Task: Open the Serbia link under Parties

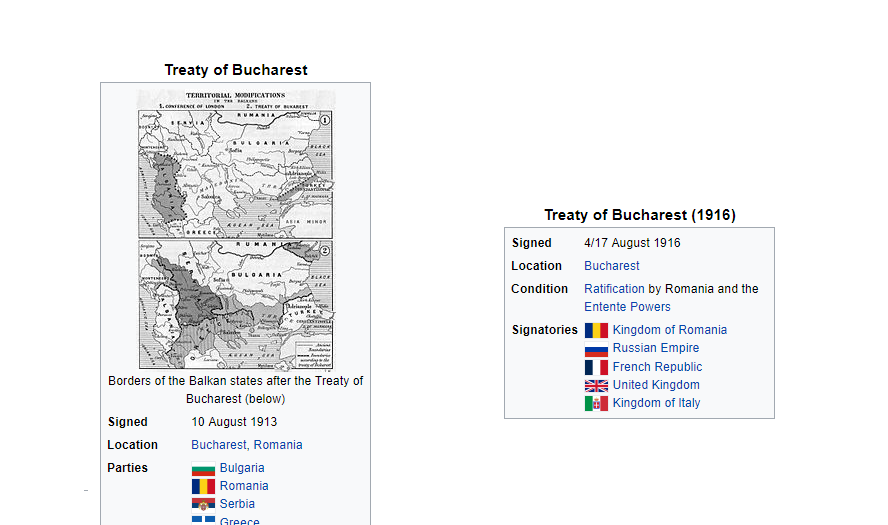Action: [x=237, y=504]
